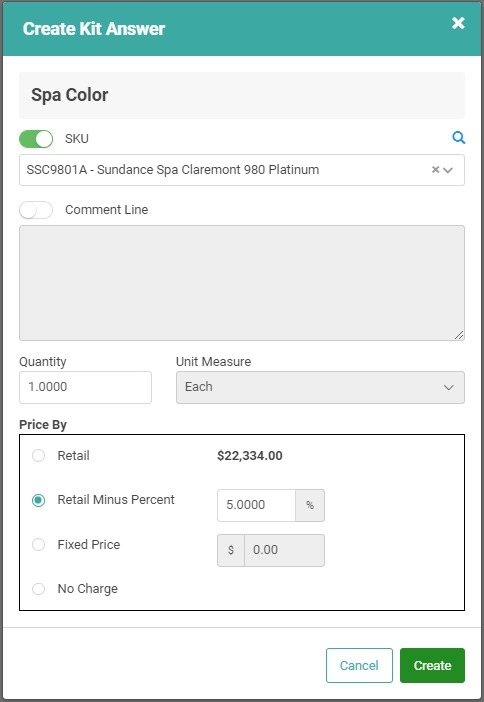Click the Create button

point(432,665)
